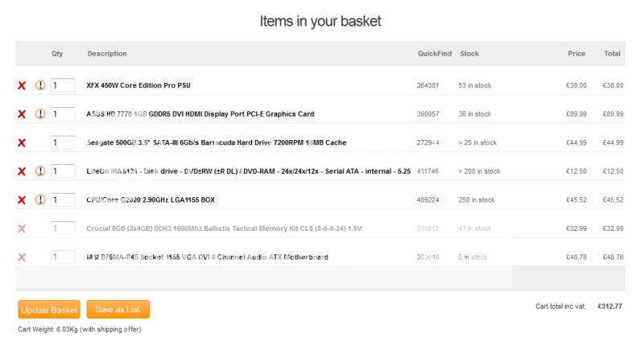Remove Crucial 8GB memory kit
This screenshot has height=341, width=644.
pyautogui.click(x=22, y=228)
